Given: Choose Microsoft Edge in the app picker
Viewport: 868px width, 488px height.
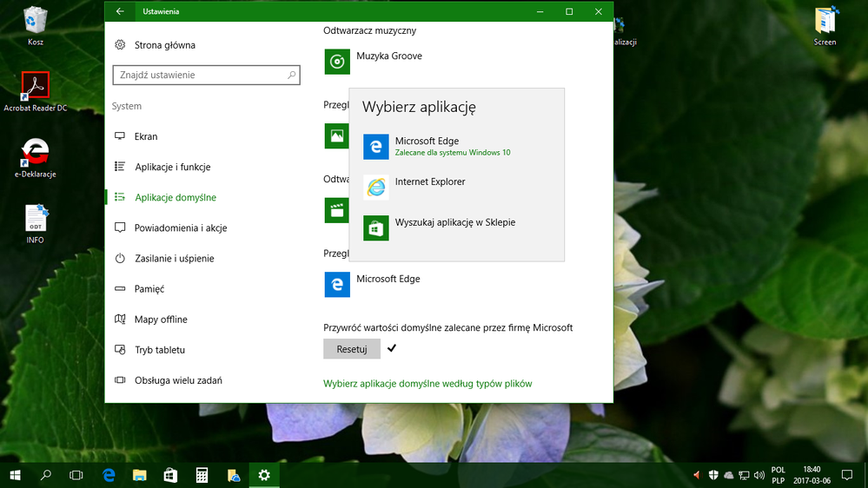Looking at the screenshot, I should [426, 146].
